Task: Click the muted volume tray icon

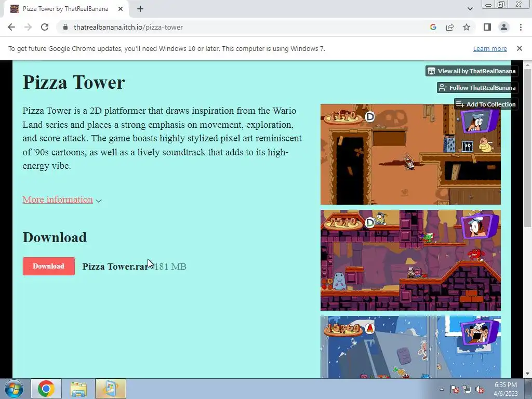Action: click(x=480, y=390)
